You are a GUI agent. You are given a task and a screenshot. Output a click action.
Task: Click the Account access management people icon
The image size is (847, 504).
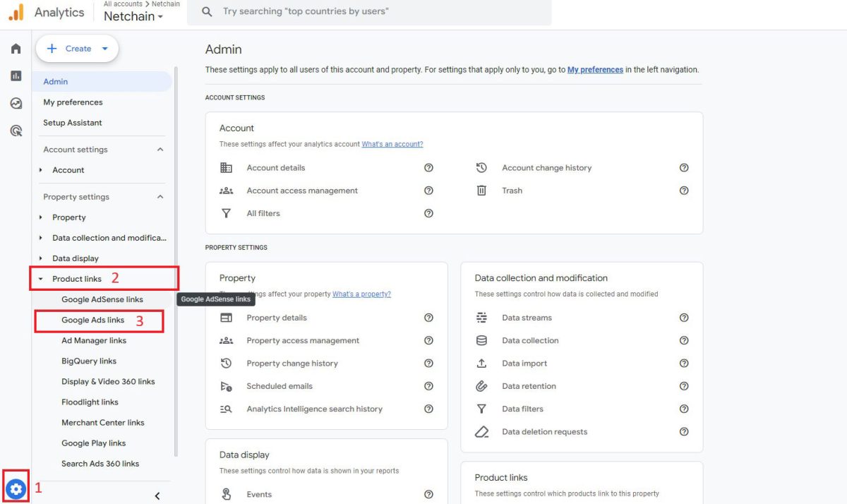tap(226, 191)
